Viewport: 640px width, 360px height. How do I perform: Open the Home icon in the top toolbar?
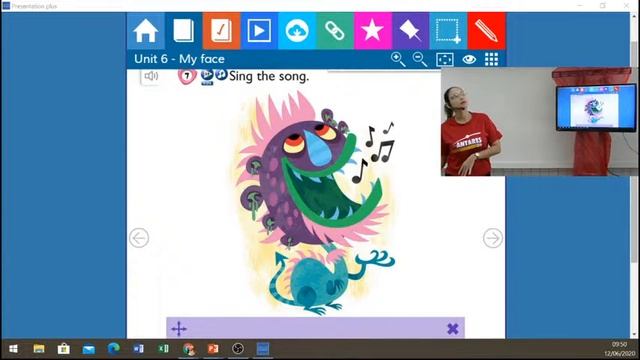pyautogui.click(x=146, y=31)
